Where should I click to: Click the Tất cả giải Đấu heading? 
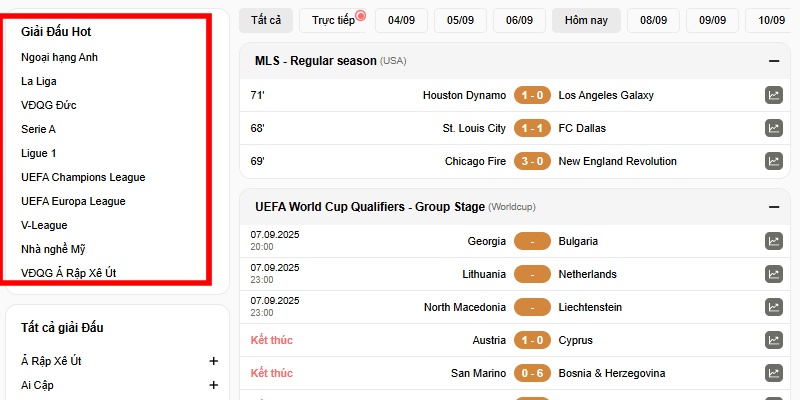coord(62,328)
